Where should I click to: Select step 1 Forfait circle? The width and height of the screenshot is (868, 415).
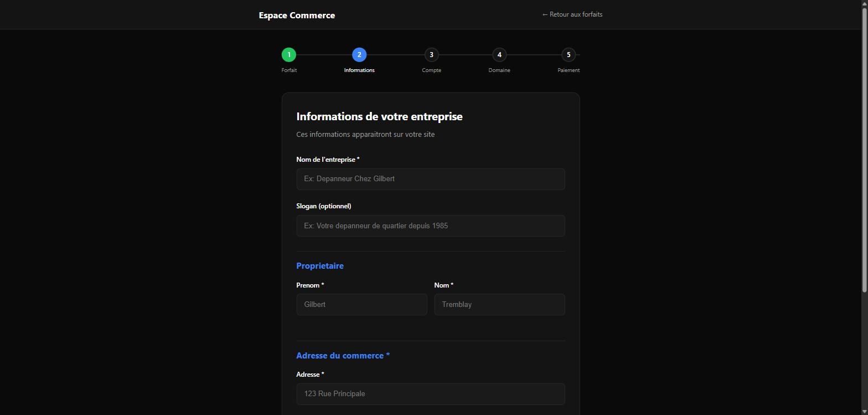tap(289, 55)
